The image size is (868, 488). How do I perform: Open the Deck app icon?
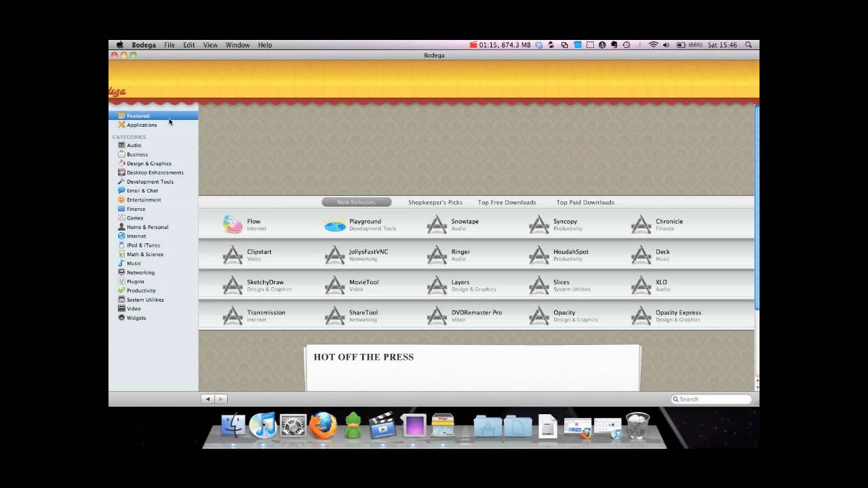tap(642, 255)
